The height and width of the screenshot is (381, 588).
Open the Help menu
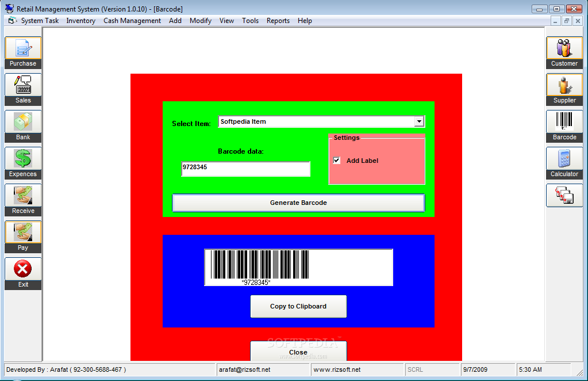pos(305,21)
